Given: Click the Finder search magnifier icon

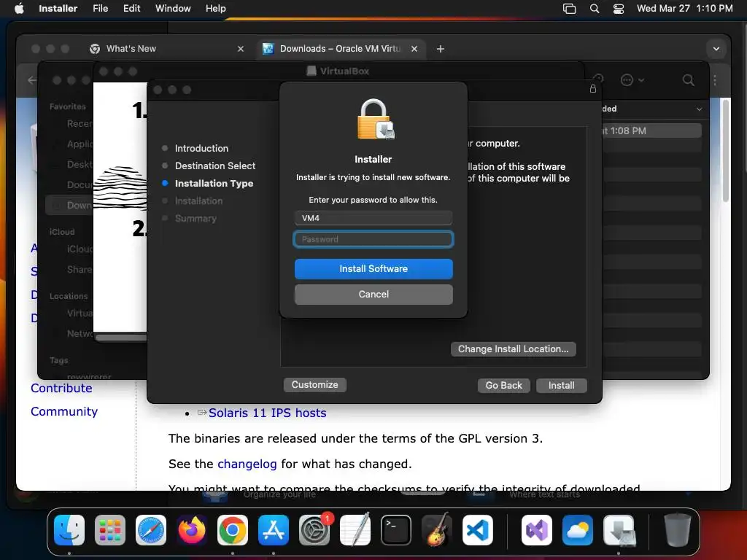Looking at the screenshot, I should coord(689,80).
